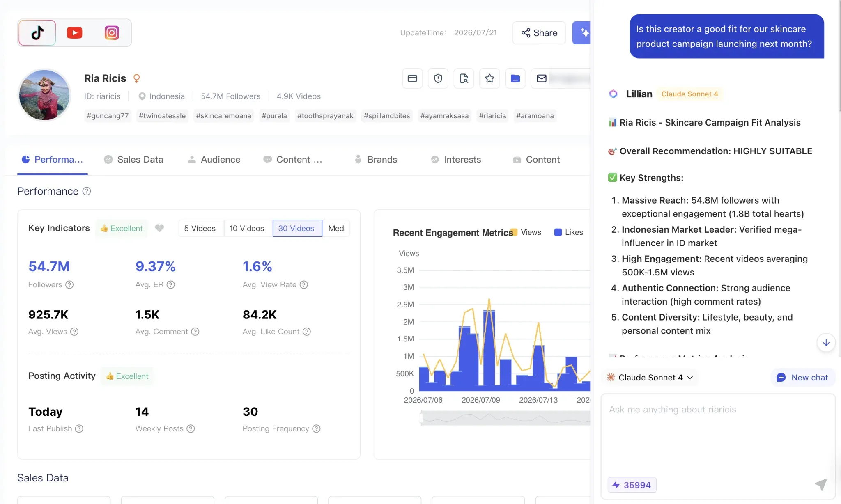Click the Last Publish help icon
This screenshot has height=504, width=841.
point(79,429)
